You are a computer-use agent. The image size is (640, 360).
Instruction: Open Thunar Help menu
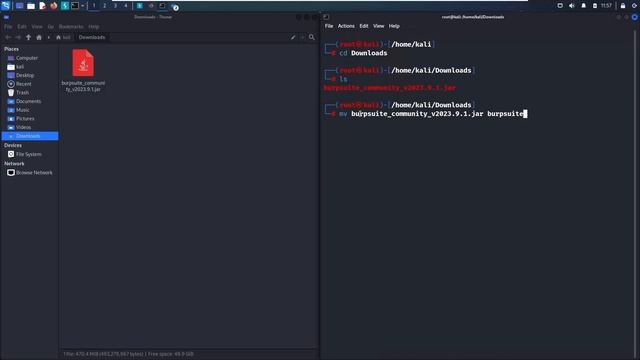pos(94,27)
